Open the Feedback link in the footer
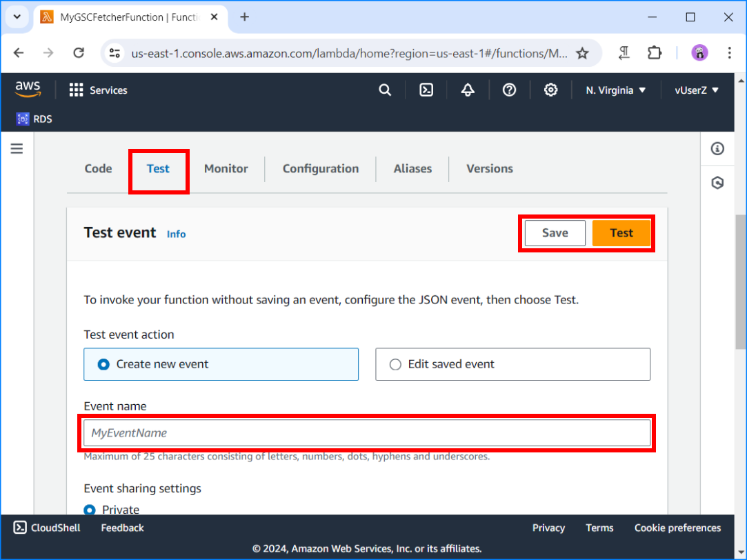The height and width of the screenshot is (560, 747). [x=121, y=528]
